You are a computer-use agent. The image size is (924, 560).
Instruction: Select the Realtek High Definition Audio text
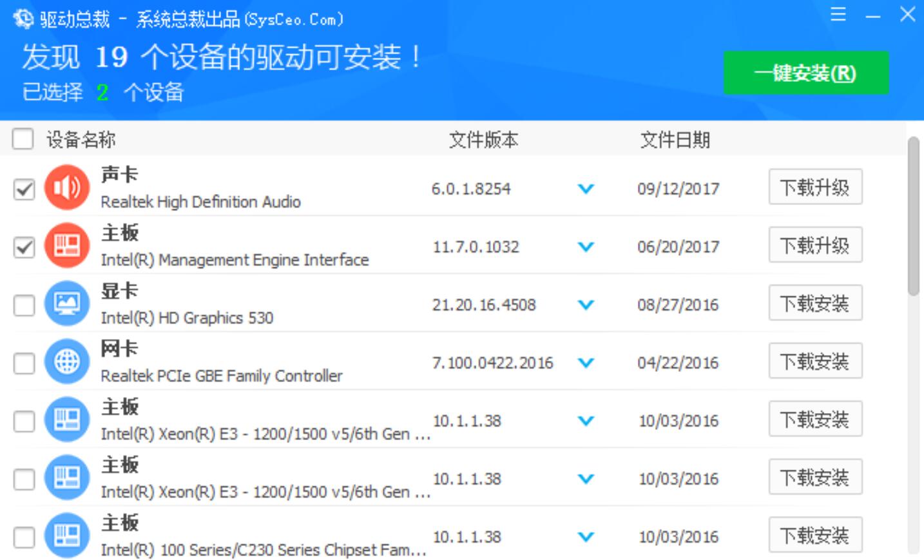click(x=201, y=202)
